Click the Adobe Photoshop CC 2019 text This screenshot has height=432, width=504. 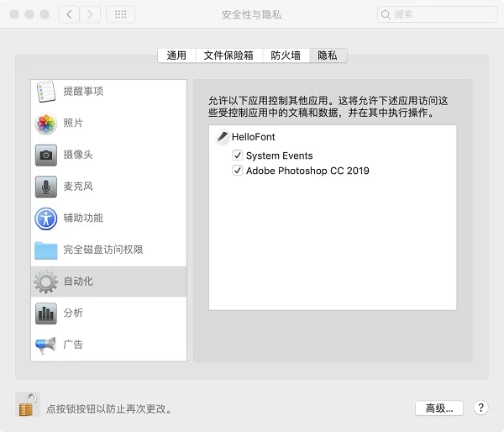coord(307,171)
